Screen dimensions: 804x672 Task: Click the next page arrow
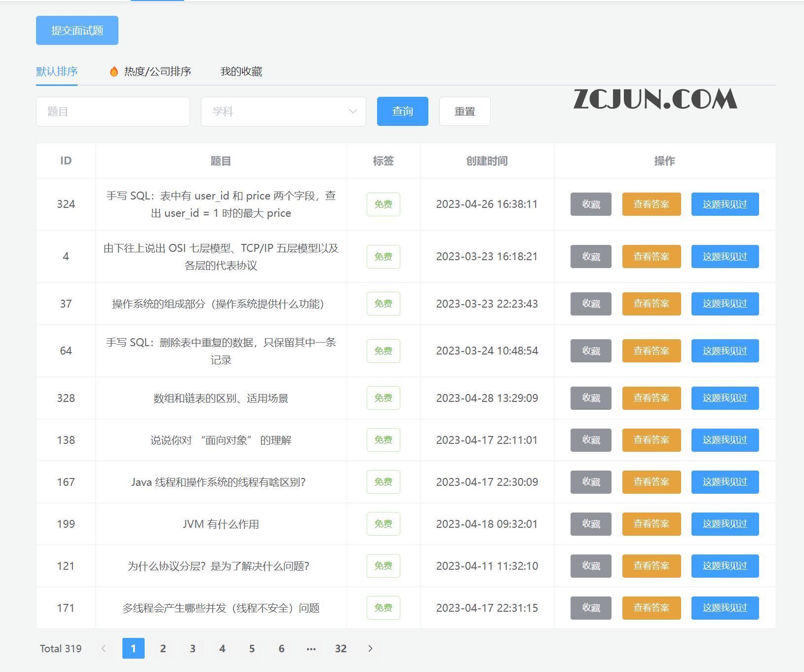coord(370,649)
